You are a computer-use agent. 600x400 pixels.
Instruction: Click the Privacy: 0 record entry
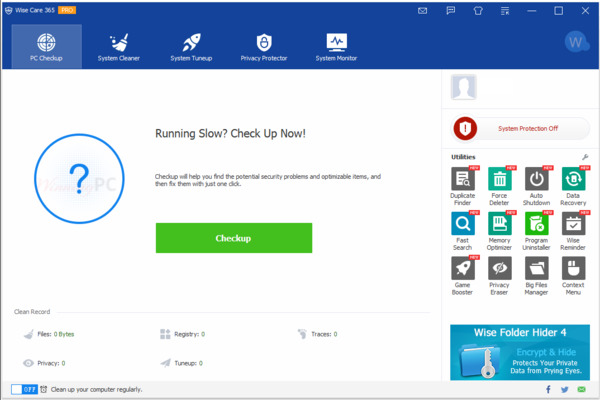(44, 363)
